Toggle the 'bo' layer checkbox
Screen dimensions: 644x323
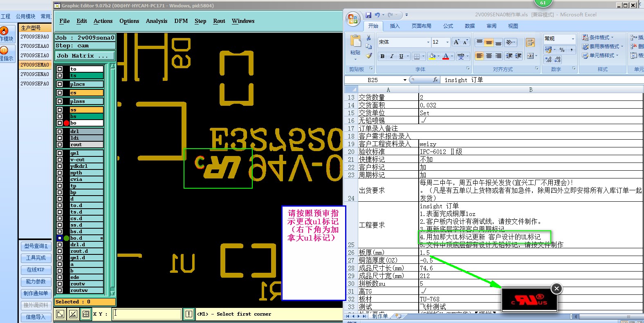point(60,123)
